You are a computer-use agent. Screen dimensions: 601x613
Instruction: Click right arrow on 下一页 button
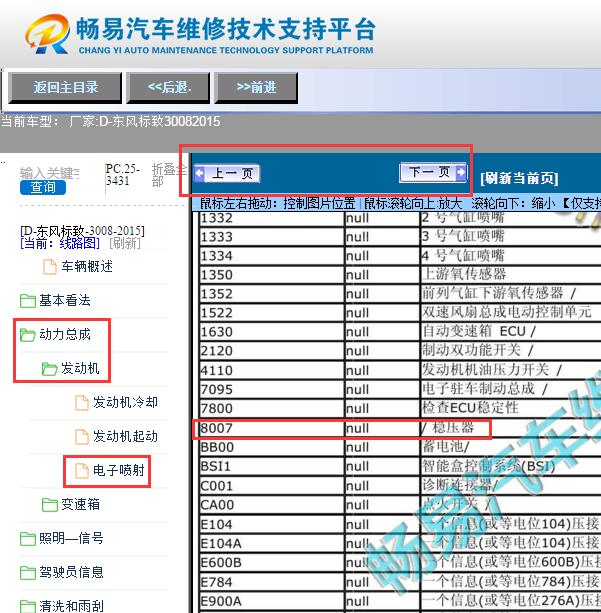point(461,172)
